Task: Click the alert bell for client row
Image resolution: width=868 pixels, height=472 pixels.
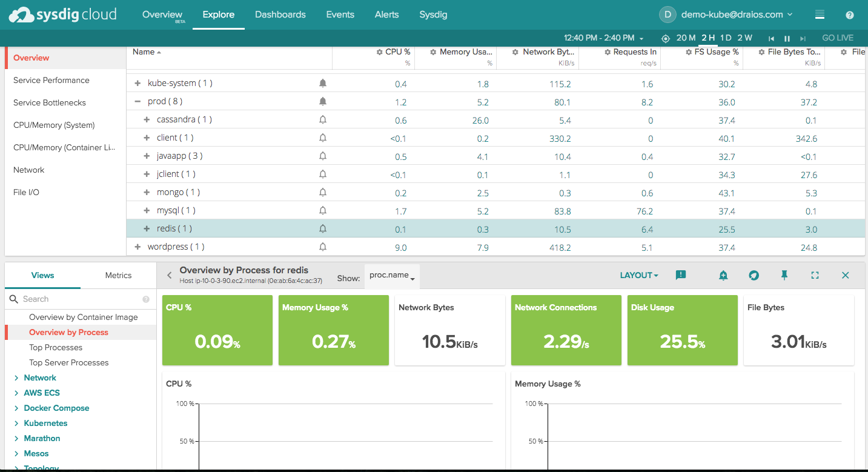Action: pos(323,138)
